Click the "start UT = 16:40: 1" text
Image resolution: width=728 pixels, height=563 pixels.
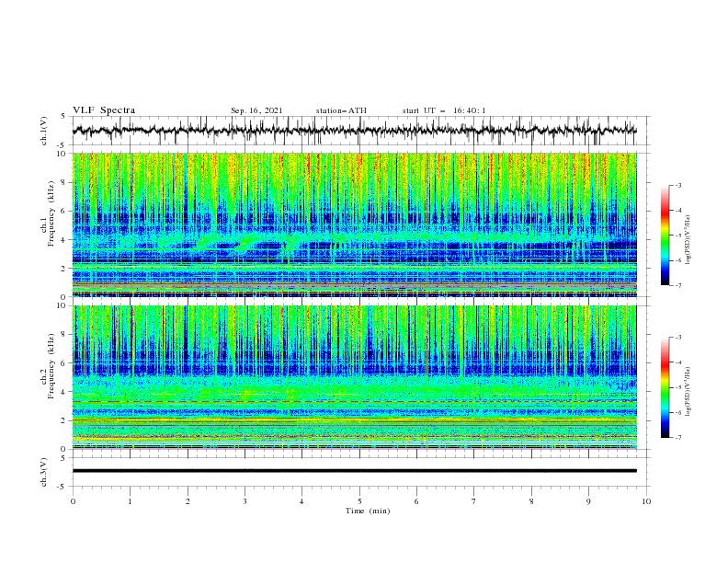pyautogui.click(x=444, y=110)
